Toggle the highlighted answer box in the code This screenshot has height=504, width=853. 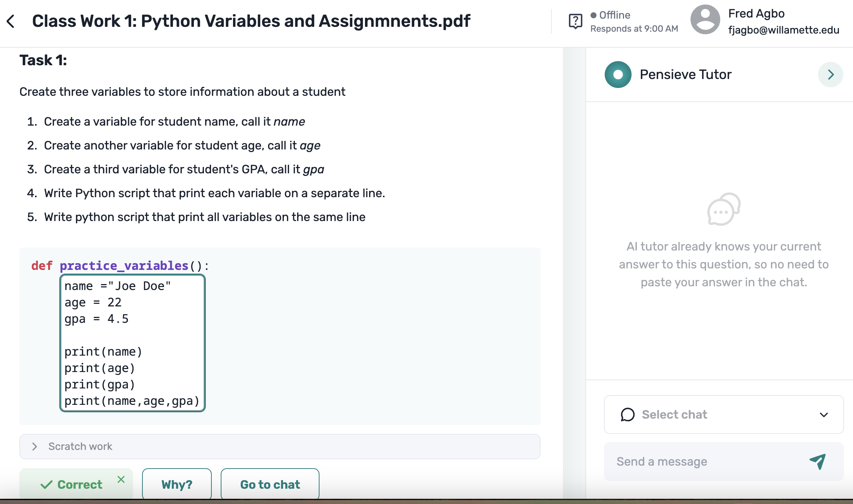tap(132, 343)
